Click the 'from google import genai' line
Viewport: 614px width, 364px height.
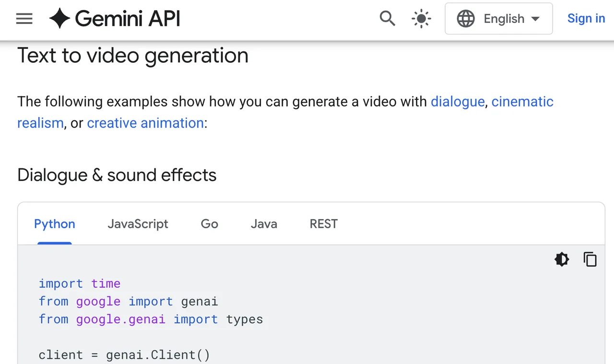129,301
